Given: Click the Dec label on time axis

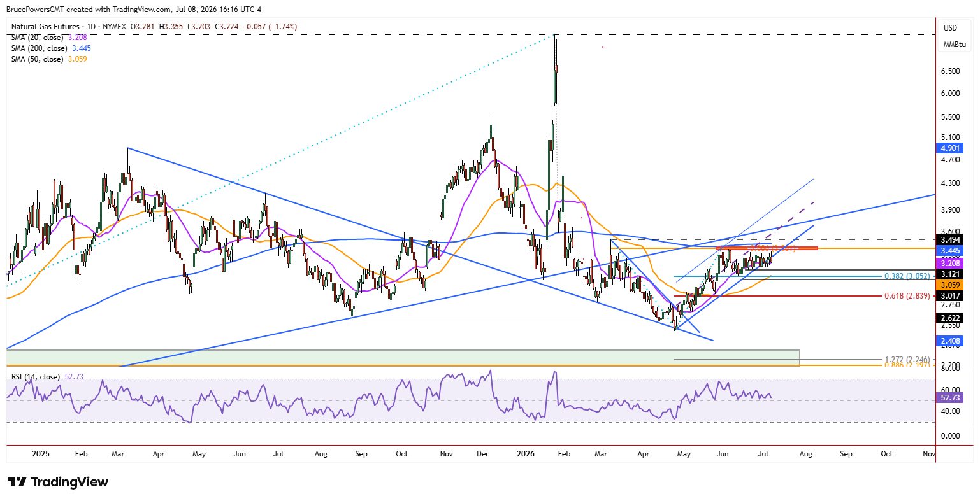Looking at the screenshot, I should pyautogui.click(x=483, y=454).
